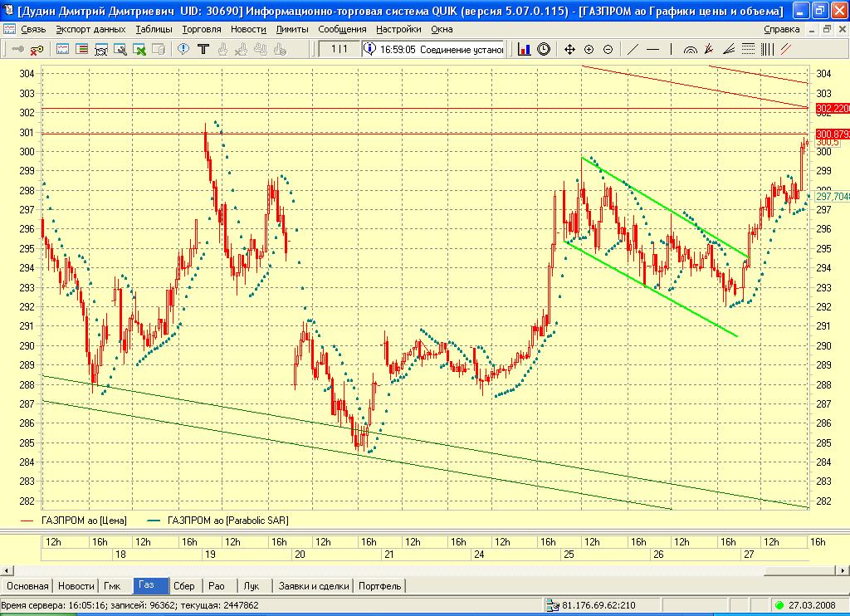Viewport: 850px width, 616px height.
Task: Switch to the Сбер tab
Action: point(184,585)
